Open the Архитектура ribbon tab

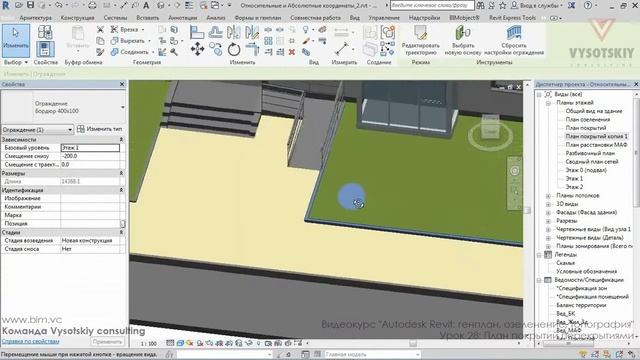36,18
